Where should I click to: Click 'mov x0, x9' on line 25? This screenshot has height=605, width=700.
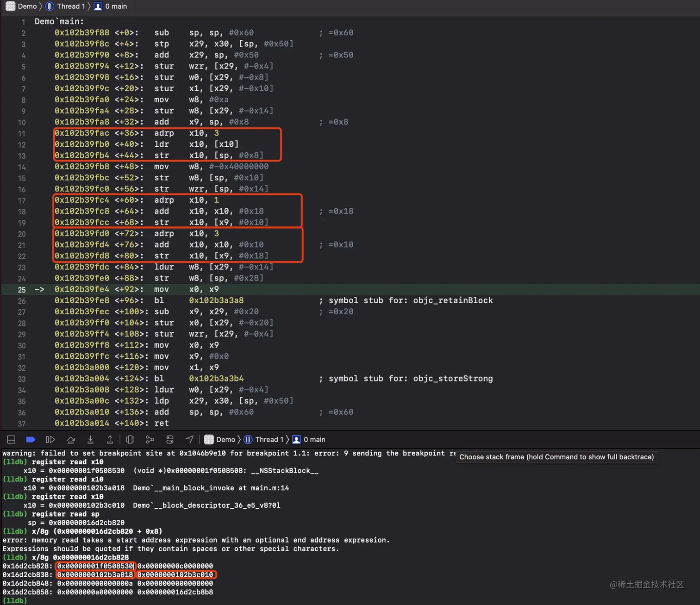[187, 289]
